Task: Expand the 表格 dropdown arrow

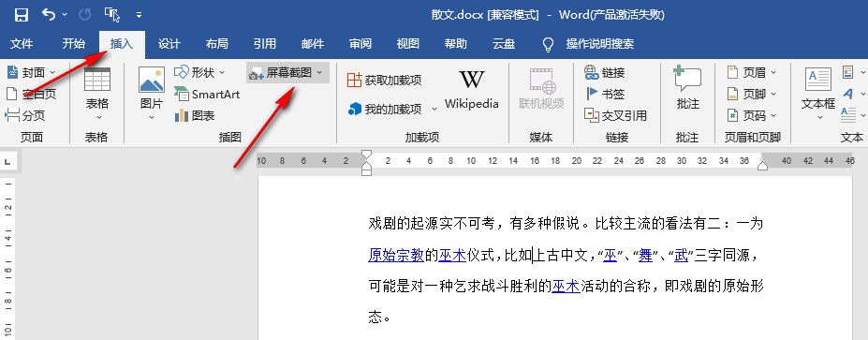Action: [99, 117]
